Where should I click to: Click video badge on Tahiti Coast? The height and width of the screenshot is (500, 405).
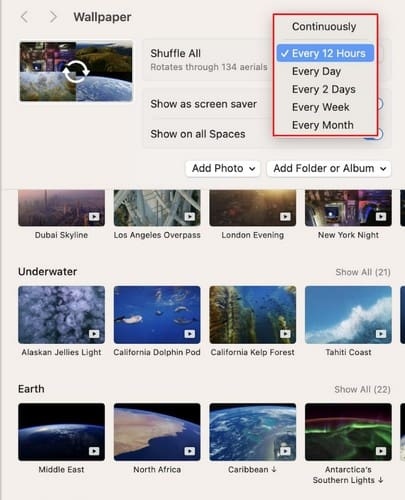pos(381,334)
